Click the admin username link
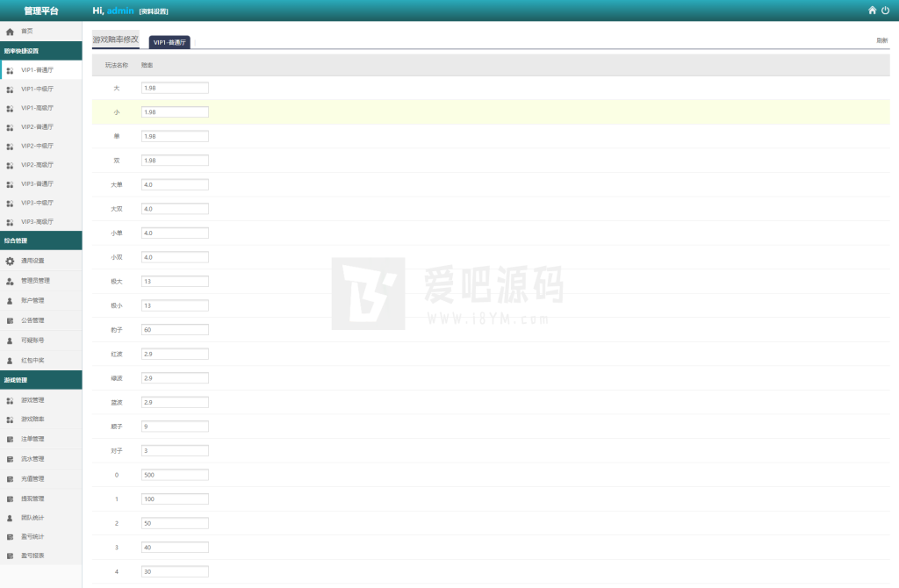Viewport: 899px width, 588px height. pyautogui.click(x=119, y=11)
